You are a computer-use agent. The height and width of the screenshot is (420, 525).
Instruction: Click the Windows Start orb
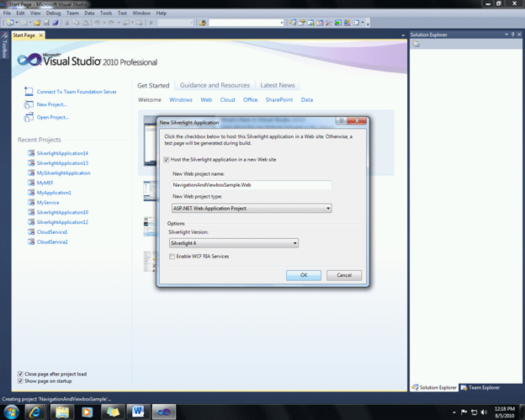[x=11, y=412]
